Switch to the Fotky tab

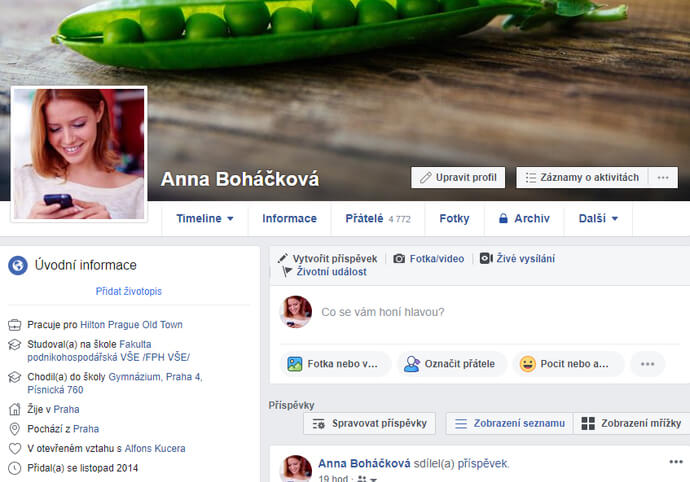click(x=454, y=218)
